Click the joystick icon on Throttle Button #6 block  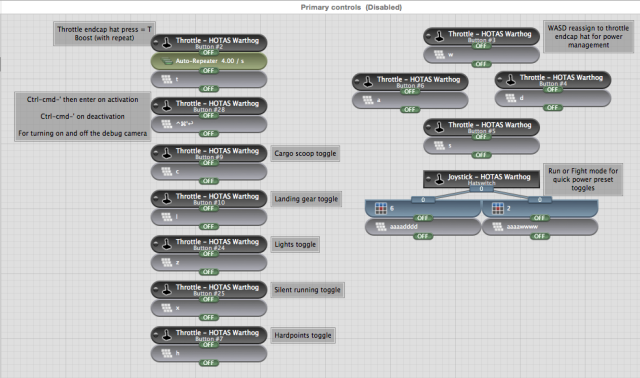click(x=368, y=82)
